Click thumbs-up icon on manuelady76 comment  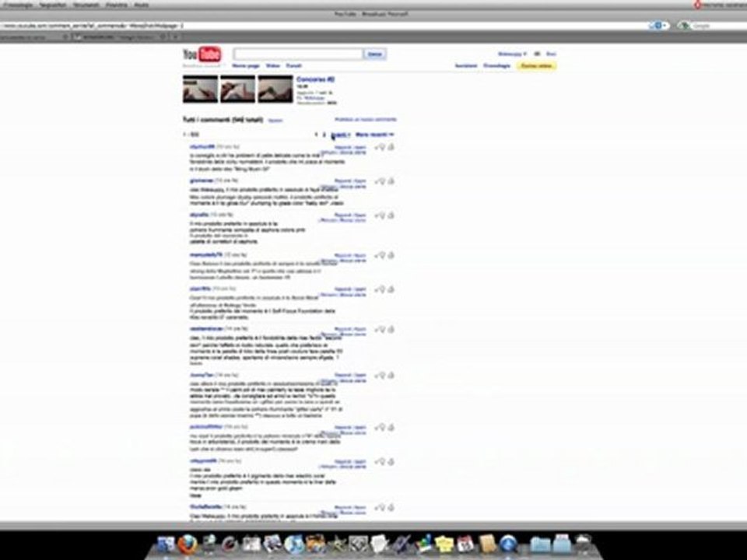point(391,255)
